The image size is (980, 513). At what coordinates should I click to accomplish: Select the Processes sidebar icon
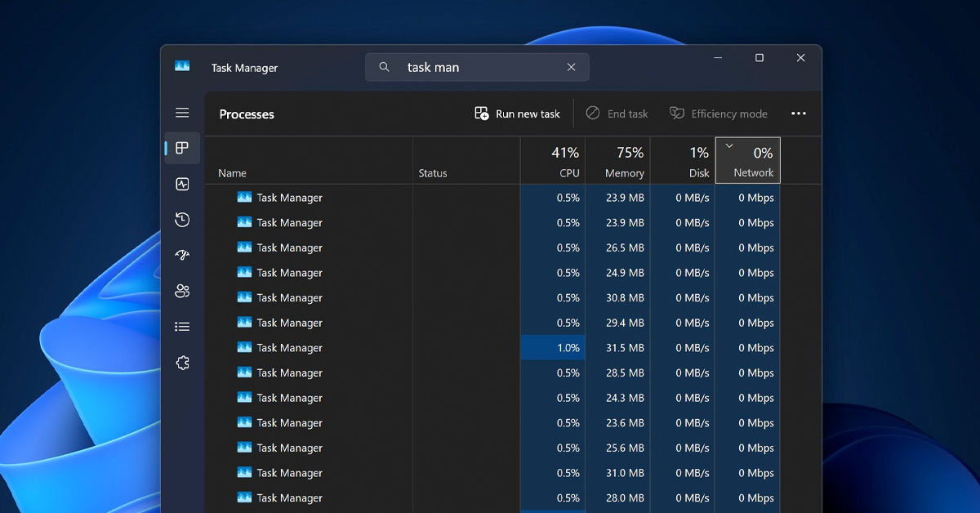click(182, 148)
